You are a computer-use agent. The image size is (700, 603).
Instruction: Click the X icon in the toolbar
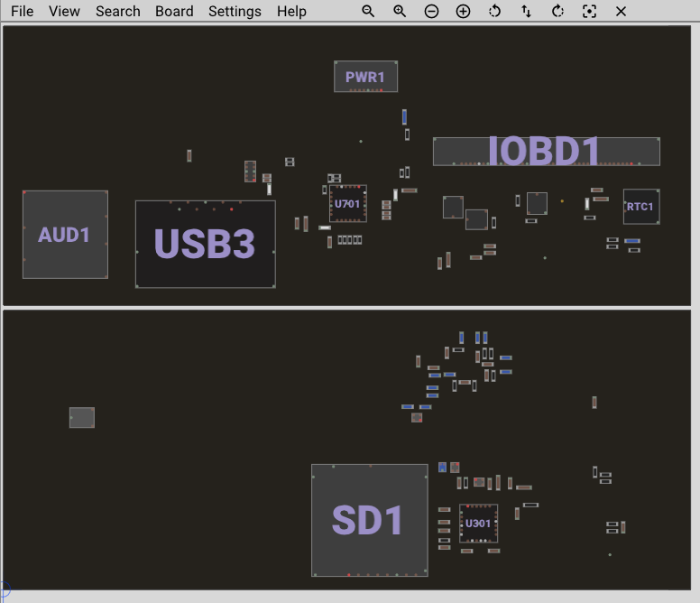[621, 12]
